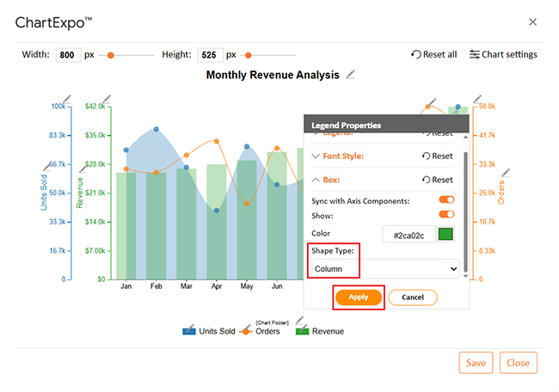Cancel the Legend Properties dialog
The height and width of the screenshot is (392, 559).
pyautogui.click(x=413, y=297)
